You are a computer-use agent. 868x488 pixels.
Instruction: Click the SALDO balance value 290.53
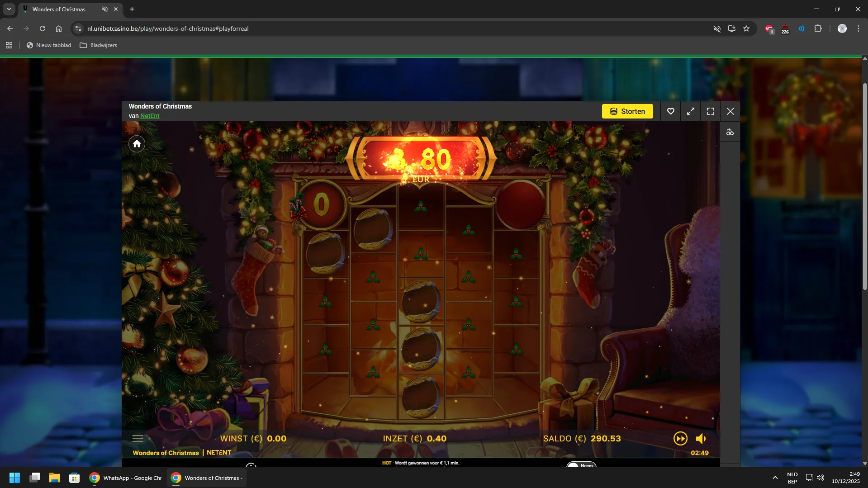coord(606,438)
